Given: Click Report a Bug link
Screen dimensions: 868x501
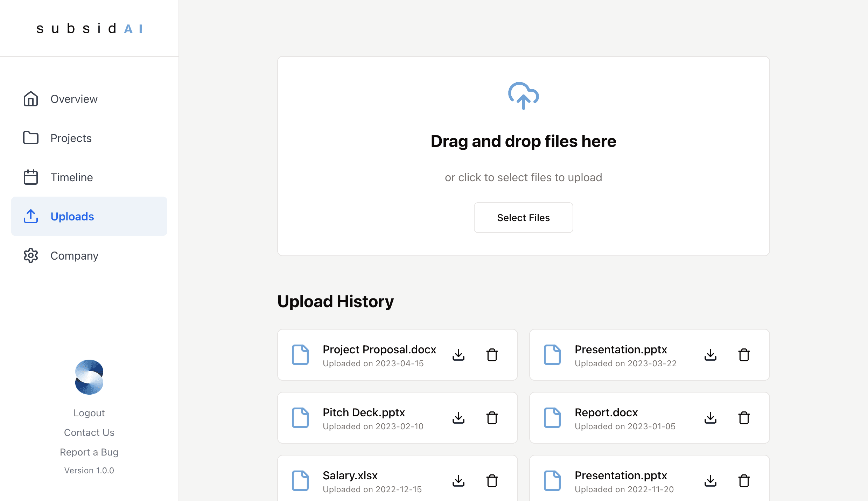Looking at the screenshot, I should coord(89,452).
